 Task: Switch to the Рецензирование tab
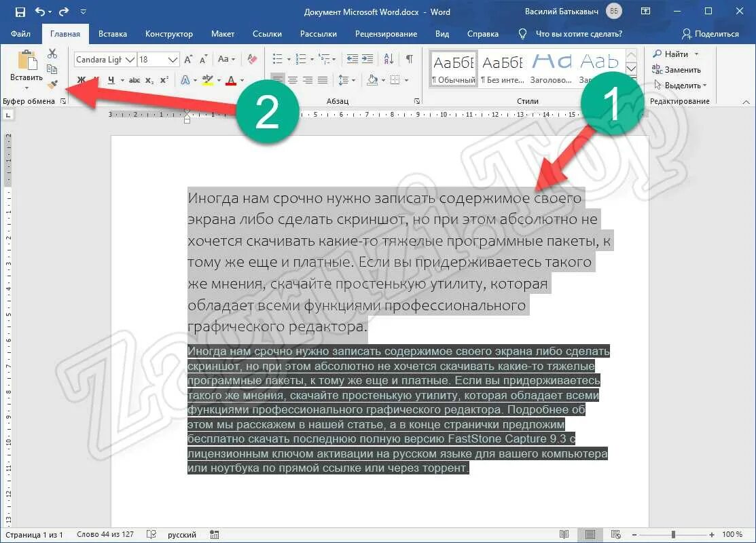click(386, 34)
